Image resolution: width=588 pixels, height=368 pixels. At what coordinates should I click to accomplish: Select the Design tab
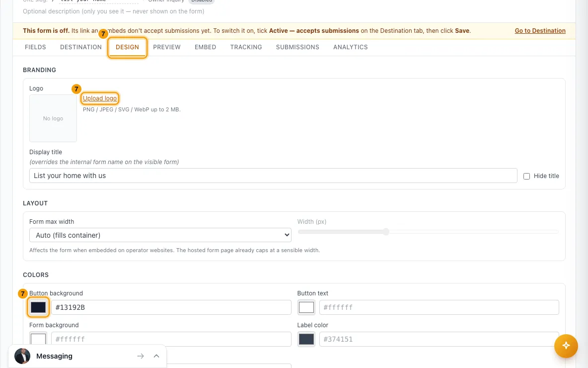pyautogui.click(x=127, y=47)
